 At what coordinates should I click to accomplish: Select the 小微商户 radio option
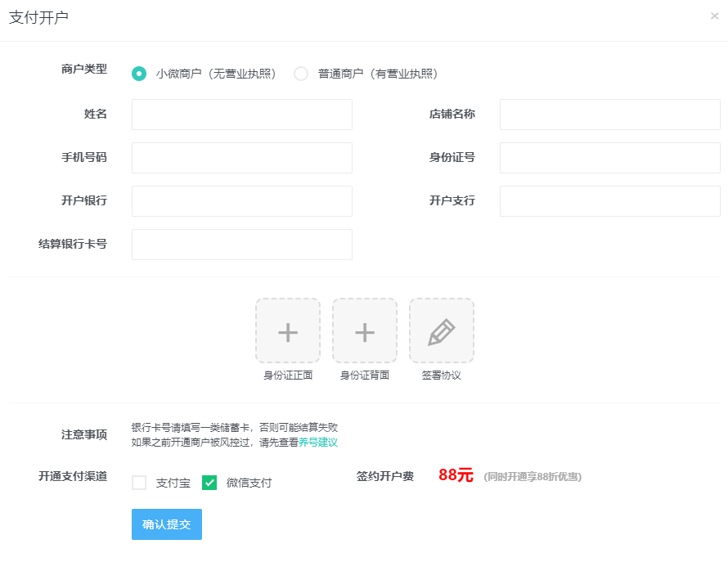point(137,73)
